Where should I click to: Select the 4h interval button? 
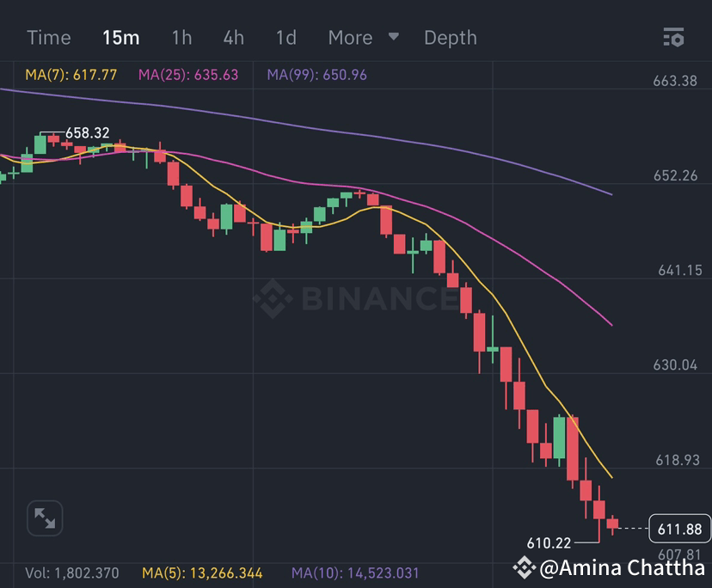click(233, 37)
